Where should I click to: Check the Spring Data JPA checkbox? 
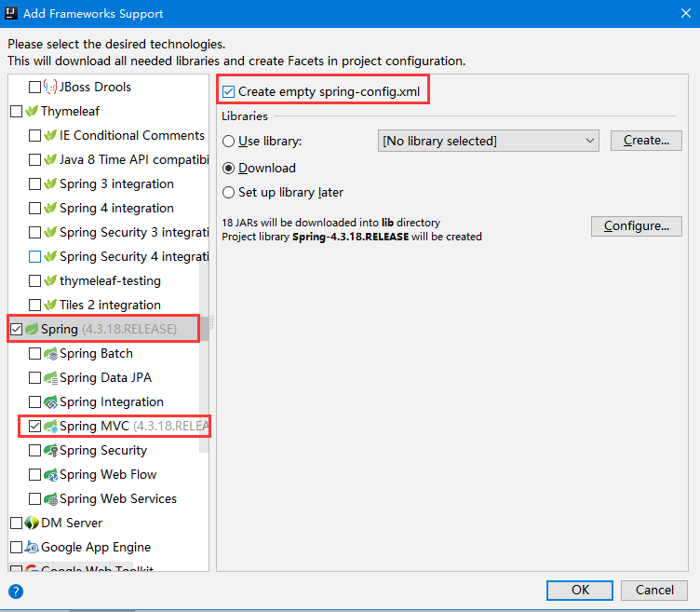coord(34,377)
